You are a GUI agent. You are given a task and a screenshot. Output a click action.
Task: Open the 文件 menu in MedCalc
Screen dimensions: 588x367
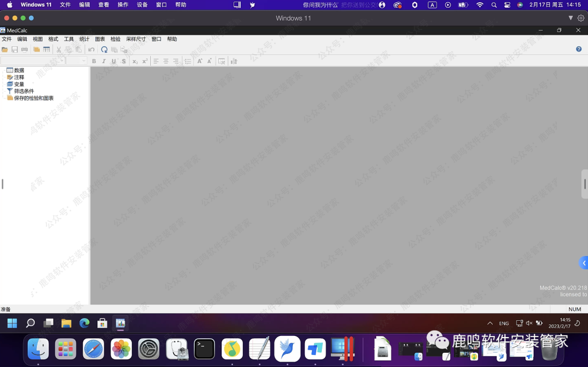pyautogui.click(x=7, y=39)
